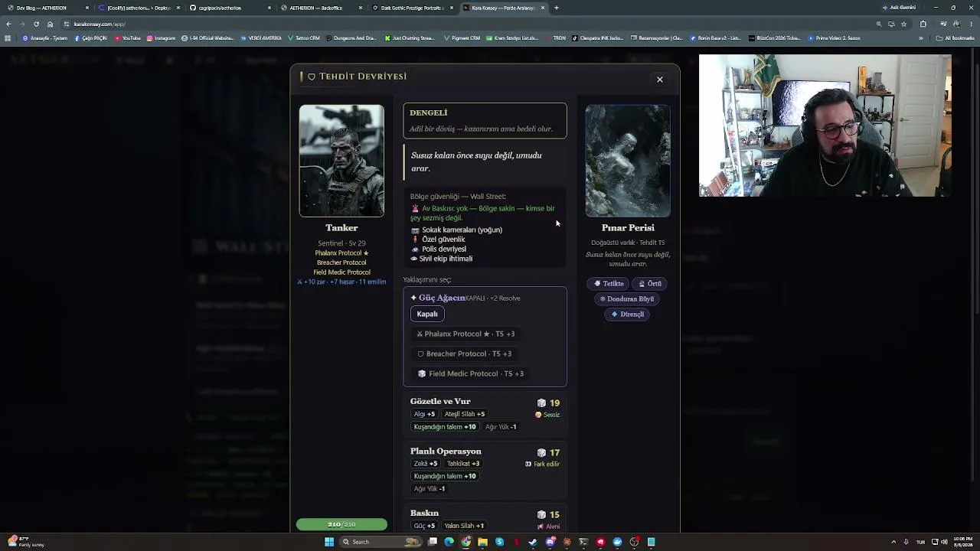Click 'Özel güvenlik' line
The image size is (980, 551).
click(x=438, y=240)
